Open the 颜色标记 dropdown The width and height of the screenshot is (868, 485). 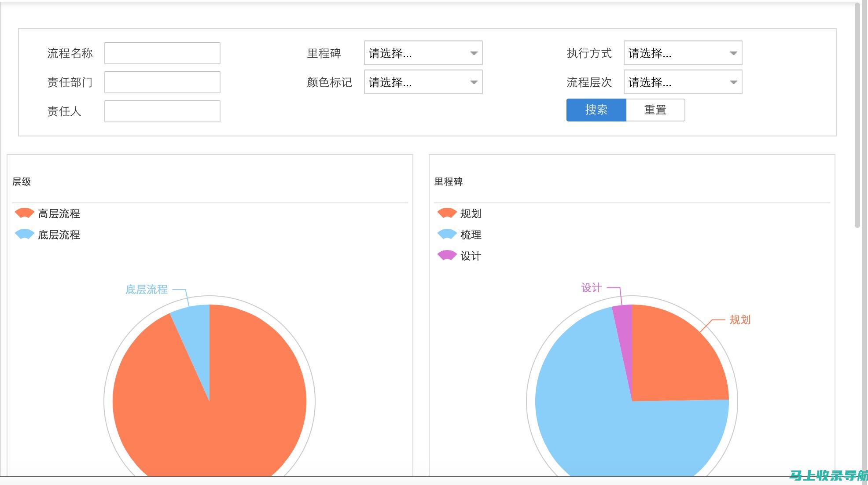coord(423,82)
